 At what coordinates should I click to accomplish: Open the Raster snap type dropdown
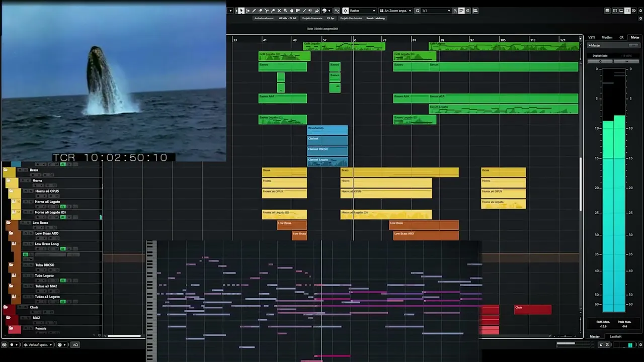363,11
